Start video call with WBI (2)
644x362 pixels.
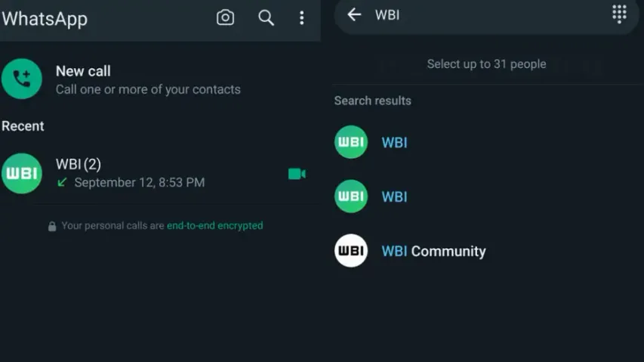coord(297,174)
